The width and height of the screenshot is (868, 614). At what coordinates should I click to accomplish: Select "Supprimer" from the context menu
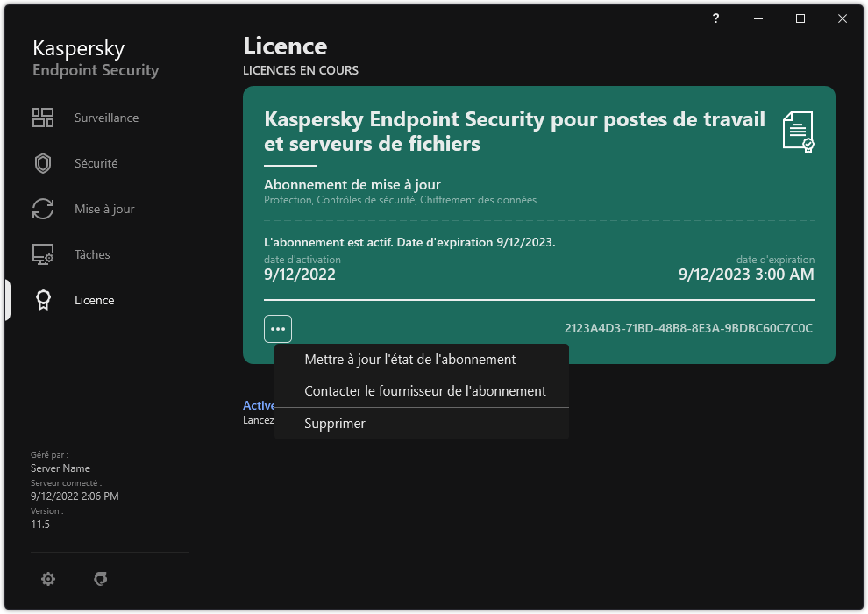334,423
